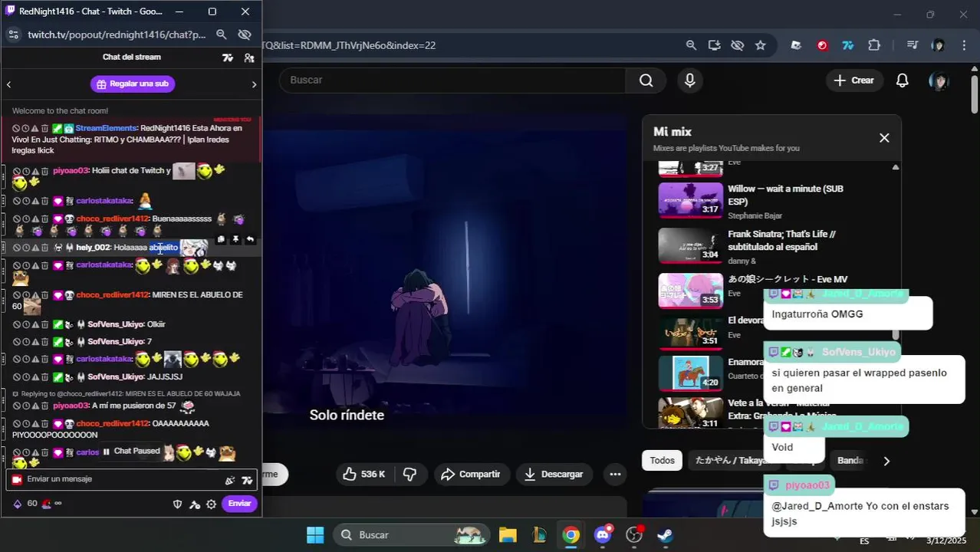Open Discord from taskbar
The image size is (980, 552).
(603, 534)
